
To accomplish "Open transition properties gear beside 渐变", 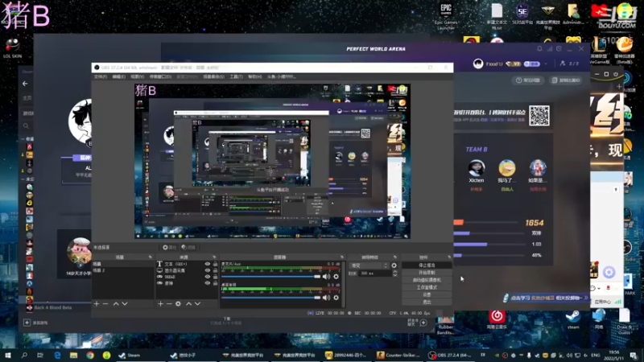I will (x=394, y=265).
